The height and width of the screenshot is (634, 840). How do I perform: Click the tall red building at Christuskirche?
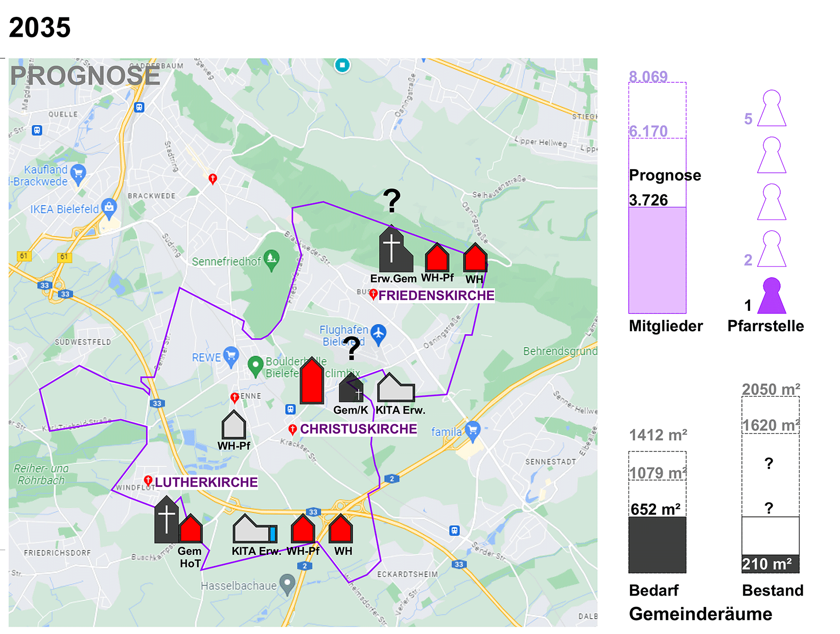(x=312, y=380)
